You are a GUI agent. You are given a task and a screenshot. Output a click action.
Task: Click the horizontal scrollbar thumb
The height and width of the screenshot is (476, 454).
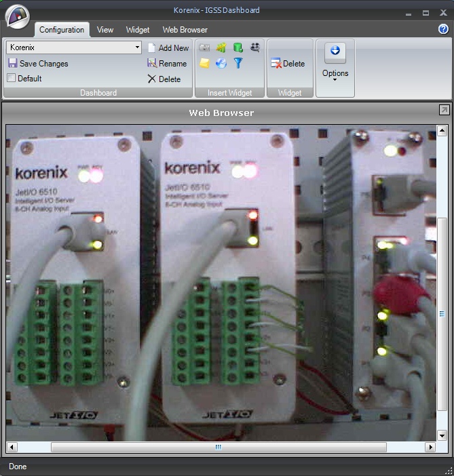tap(219, 447)
